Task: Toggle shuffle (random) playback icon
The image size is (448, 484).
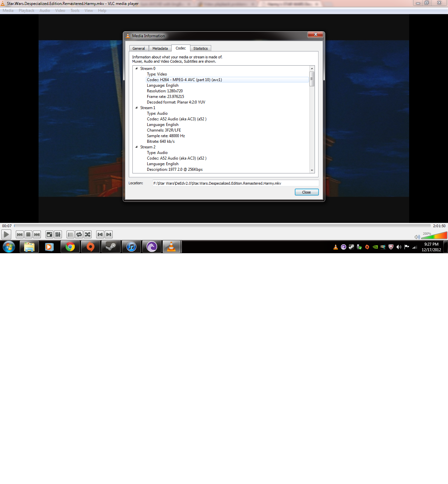Action: pos(88,234)
